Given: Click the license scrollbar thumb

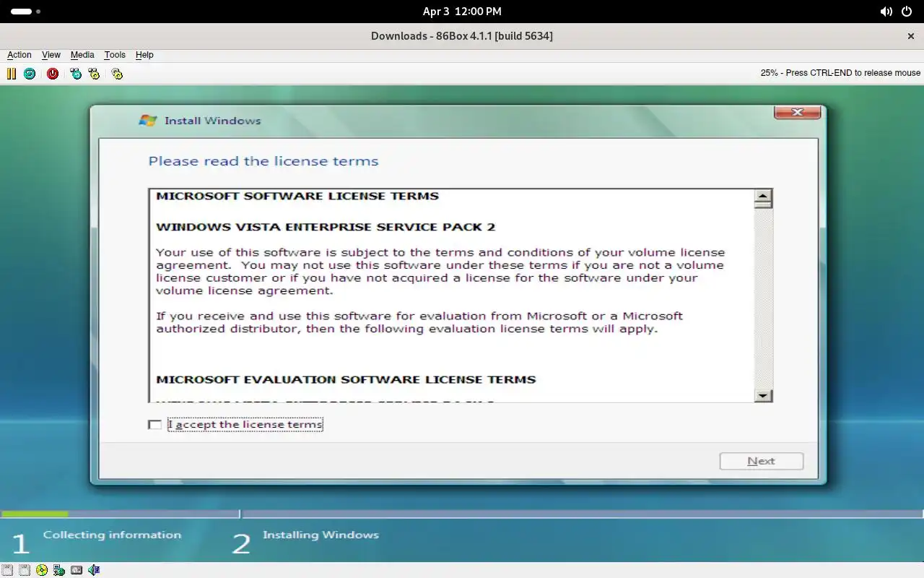Looking at the screenshot, I should click(763, 205).
